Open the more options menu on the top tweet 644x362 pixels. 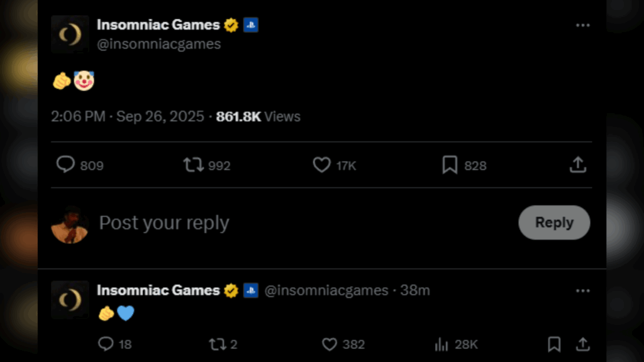pyautogui.click(x=582, y=24)
